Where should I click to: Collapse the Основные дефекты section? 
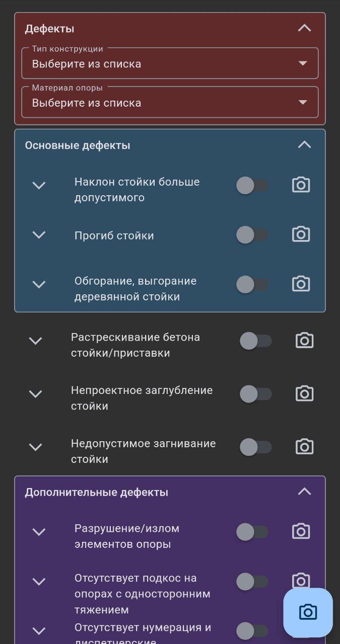(x=304, y=145)
